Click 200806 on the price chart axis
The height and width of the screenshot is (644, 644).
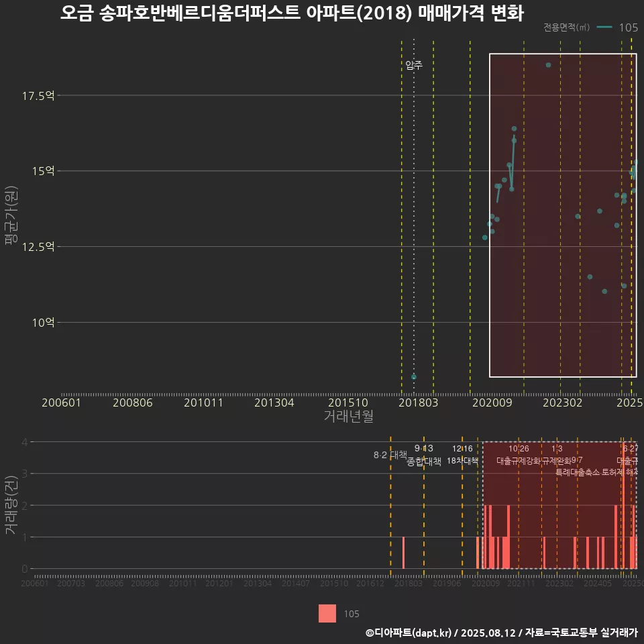tap(133, 402)
